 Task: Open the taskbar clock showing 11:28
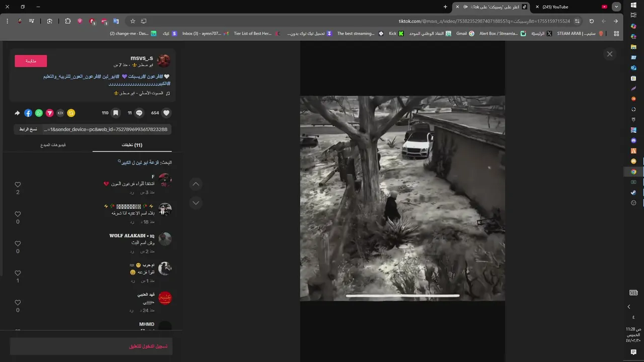pos(633,334)
